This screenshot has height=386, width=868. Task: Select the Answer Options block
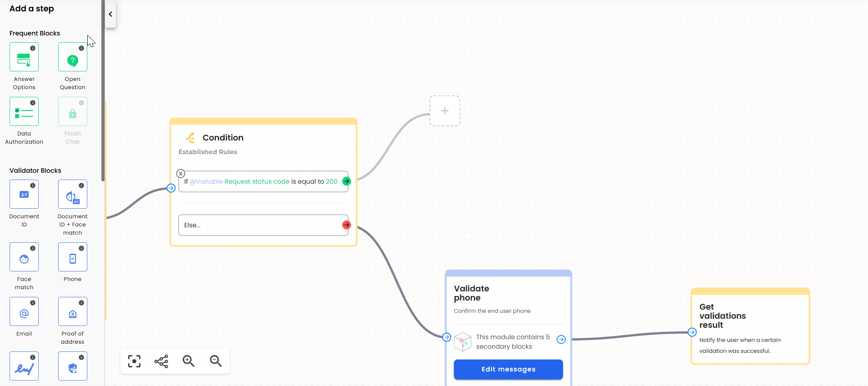(x=24, y=57)
